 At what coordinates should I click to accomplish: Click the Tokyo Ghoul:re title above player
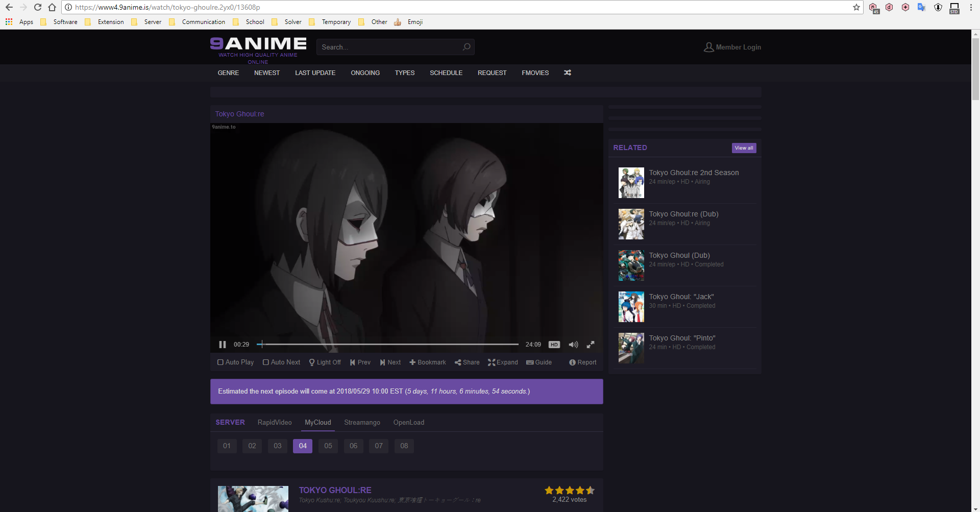(239, 114)
